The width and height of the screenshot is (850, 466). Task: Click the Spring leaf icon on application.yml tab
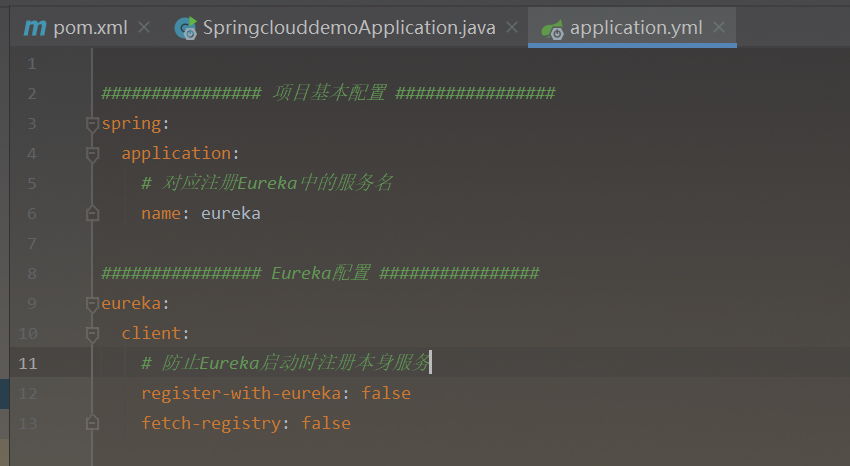click(x=553, y=29)
